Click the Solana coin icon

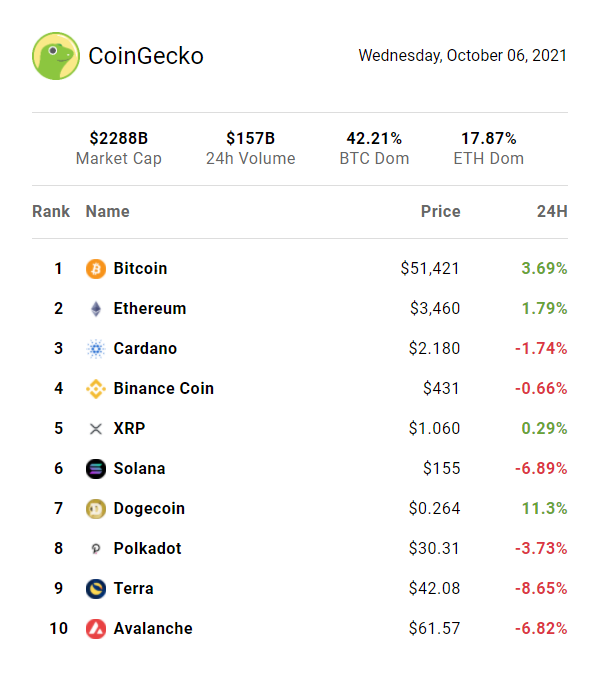(96, 469)
